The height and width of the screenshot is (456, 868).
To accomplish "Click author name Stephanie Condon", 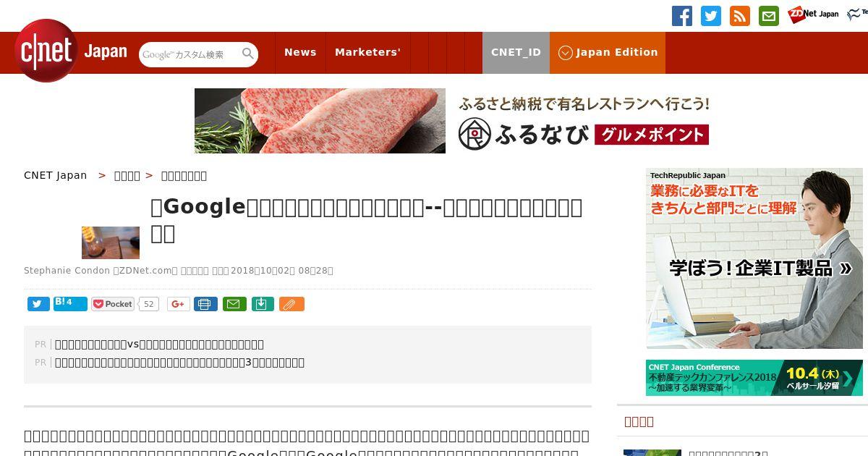I will click(67, 271).
